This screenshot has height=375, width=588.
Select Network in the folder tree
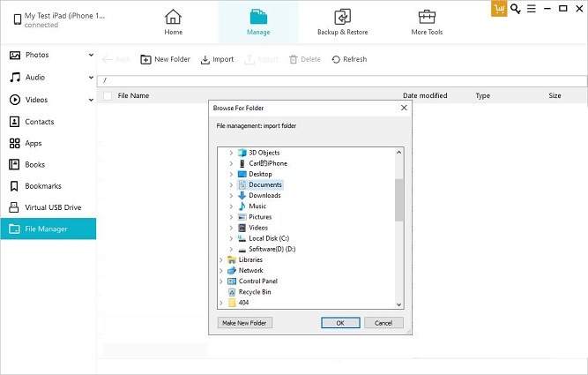coord(251,270)
